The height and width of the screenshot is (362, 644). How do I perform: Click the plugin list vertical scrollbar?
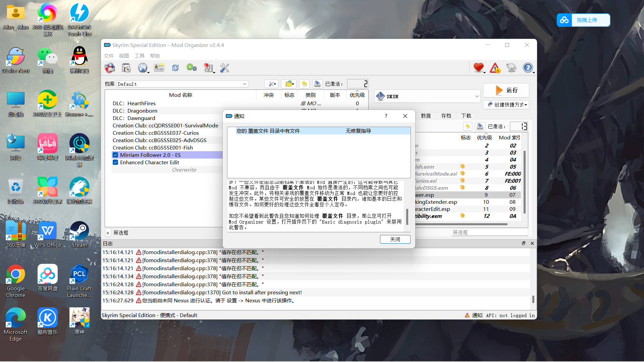[x=525, y=182]
